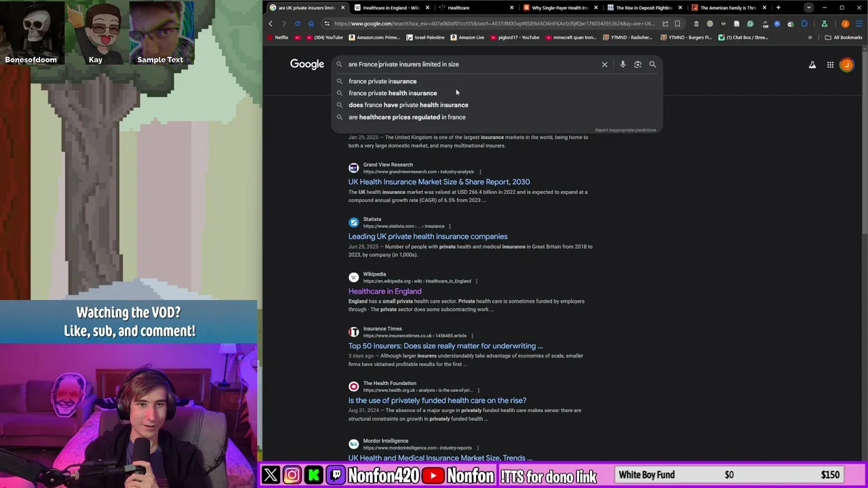
Task: Expand the tab search dropdown
Action: click(809, 7)
